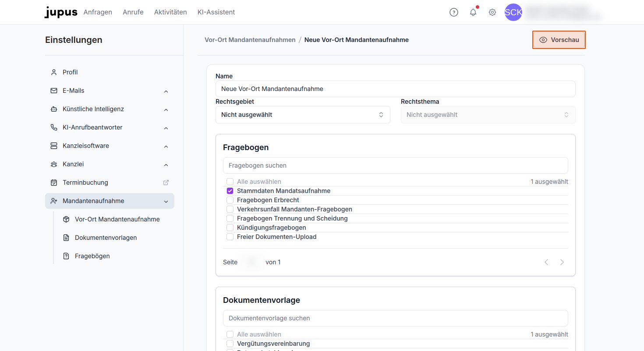Check Kündigungsfragebogen
Screen dimensions: 644x351
[x=230, y=228]
